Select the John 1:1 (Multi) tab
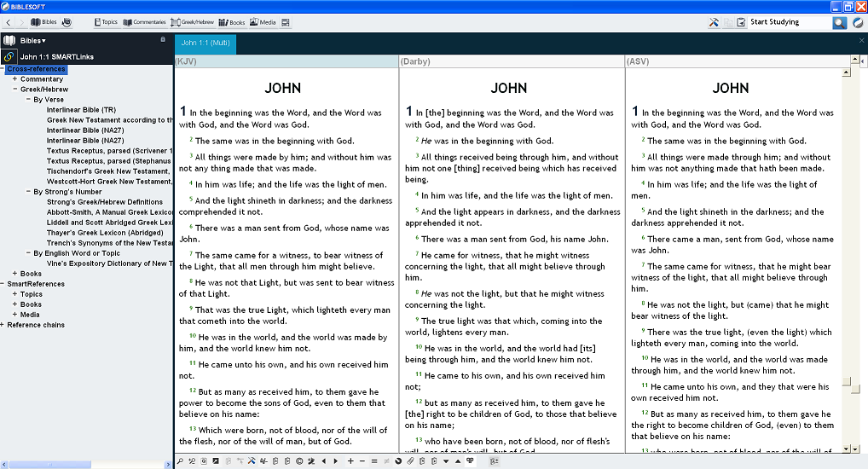 [x=205, y=43]
